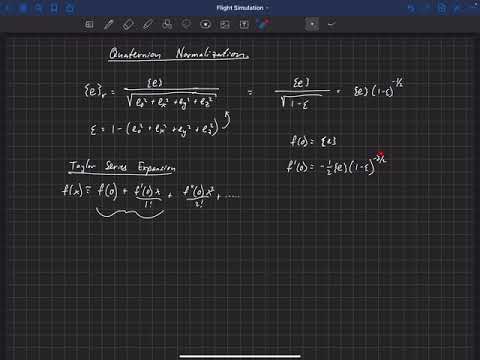Open the page thumbnails grid view

point(23,8)
